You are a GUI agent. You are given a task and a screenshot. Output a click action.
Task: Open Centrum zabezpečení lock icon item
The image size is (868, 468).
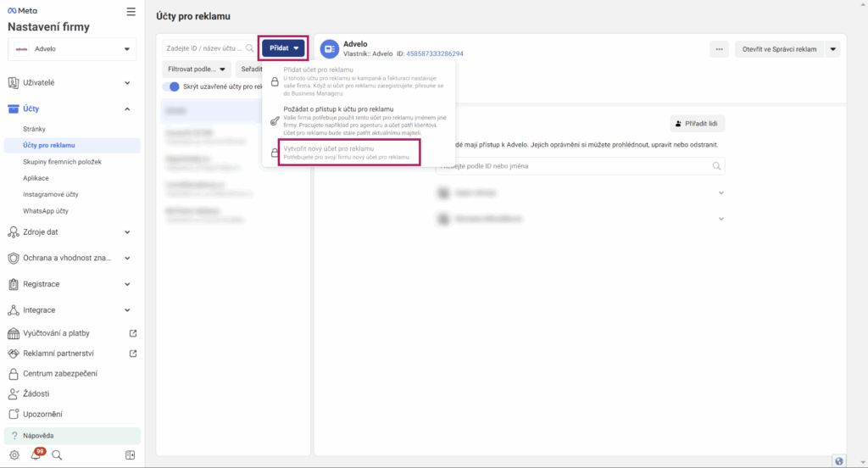(59, 373)
